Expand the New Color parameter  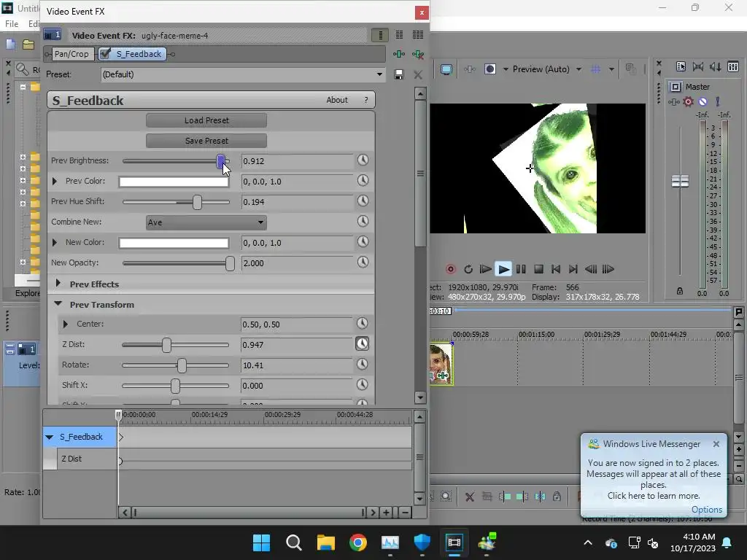pyautogui.click(x=55, y=242)
